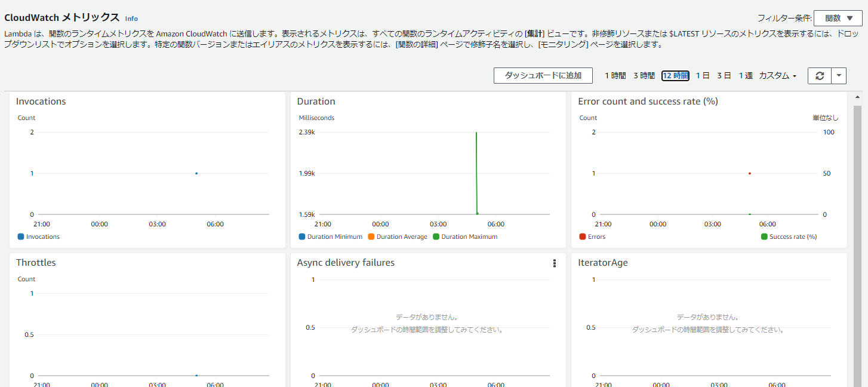Viewport: 868px width, 387px height.
Task: Click the Throttles chart title
Action: 36,263
